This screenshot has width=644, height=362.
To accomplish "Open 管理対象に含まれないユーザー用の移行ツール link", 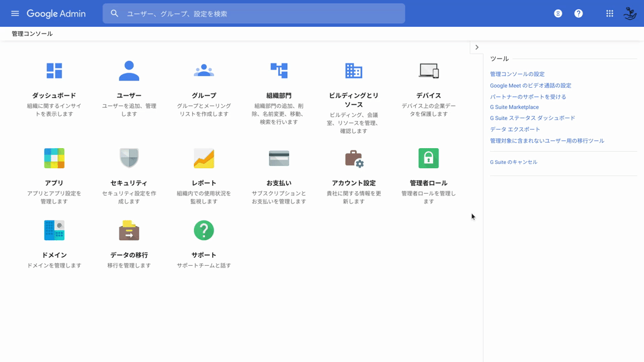I will pyautogui.click(x=546, y=141).
